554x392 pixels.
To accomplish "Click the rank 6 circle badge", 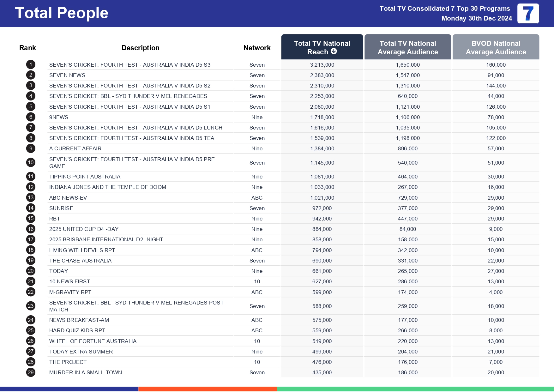I will pyautogui.click(x=31, y=117).
